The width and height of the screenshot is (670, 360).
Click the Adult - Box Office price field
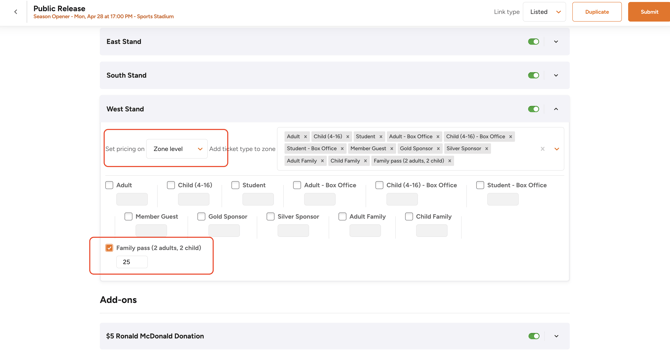tap(320, 199)
